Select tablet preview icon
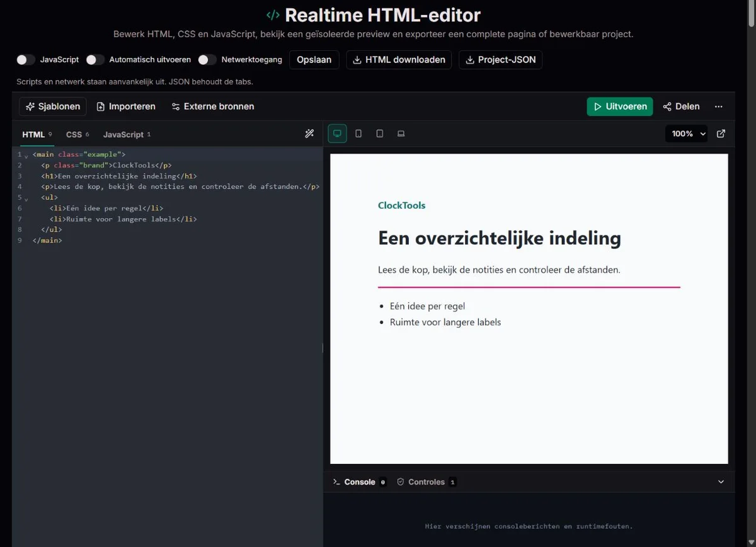 point(380,134)
